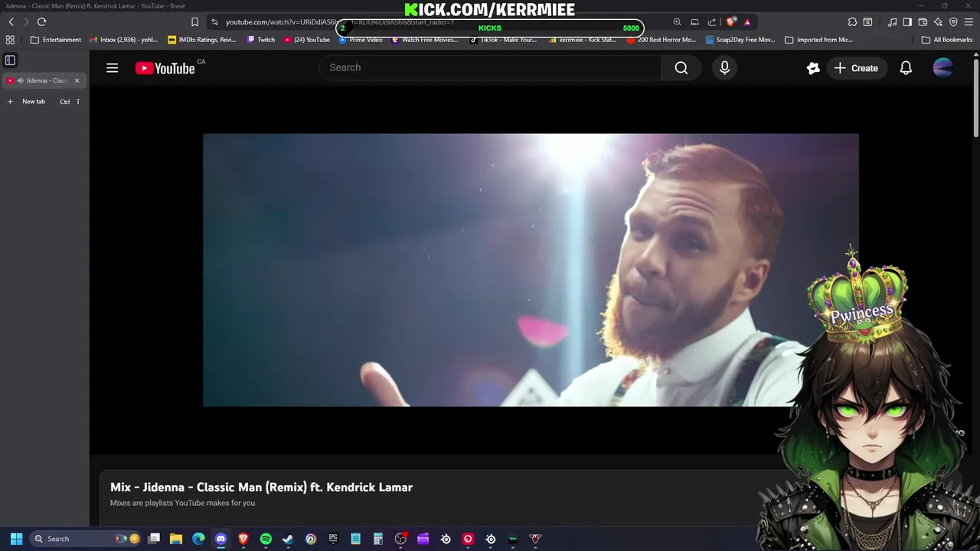Open the YouTube guide hamburger menu
This screenshot has width=980, height=551.
(112, 68)
